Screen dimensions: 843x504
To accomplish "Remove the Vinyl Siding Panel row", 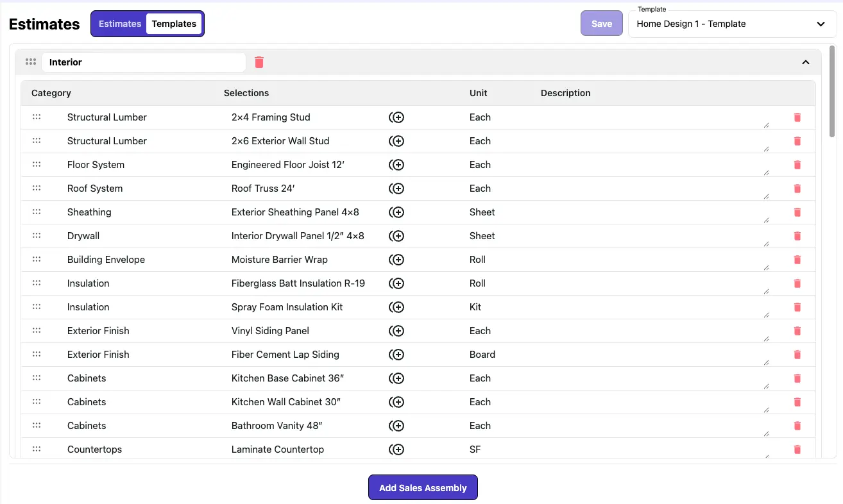I will coord(797,331).
